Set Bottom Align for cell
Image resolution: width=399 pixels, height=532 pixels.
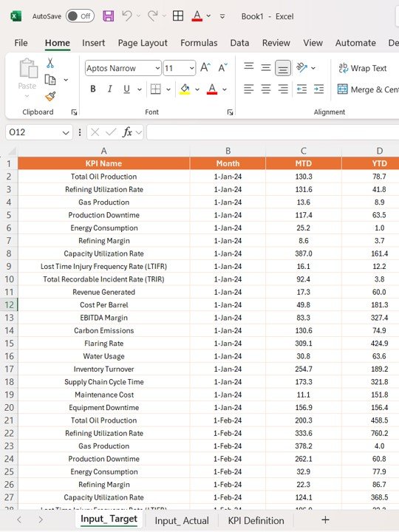pos(282,68)
